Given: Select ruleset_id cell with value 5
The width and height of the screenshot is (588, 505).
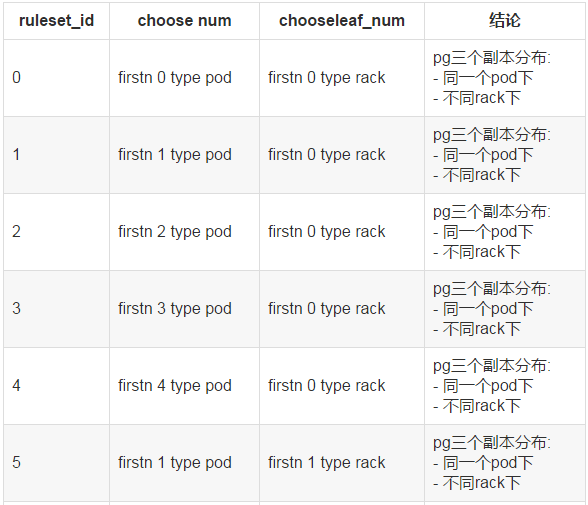Looking at the screenshot, I should [x=57, y=463].
